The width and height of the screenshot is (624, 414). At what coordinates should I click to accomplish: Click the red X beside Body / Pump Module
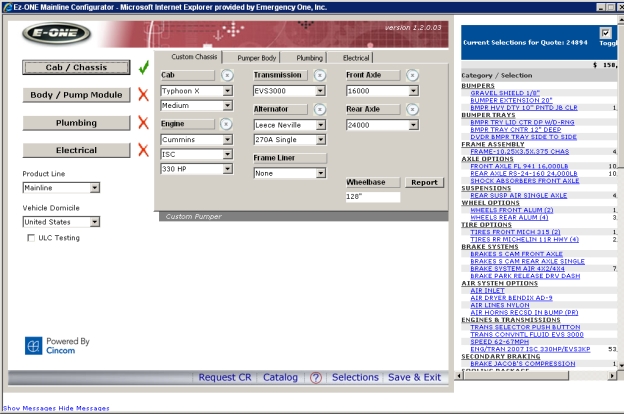pos(143,95)
